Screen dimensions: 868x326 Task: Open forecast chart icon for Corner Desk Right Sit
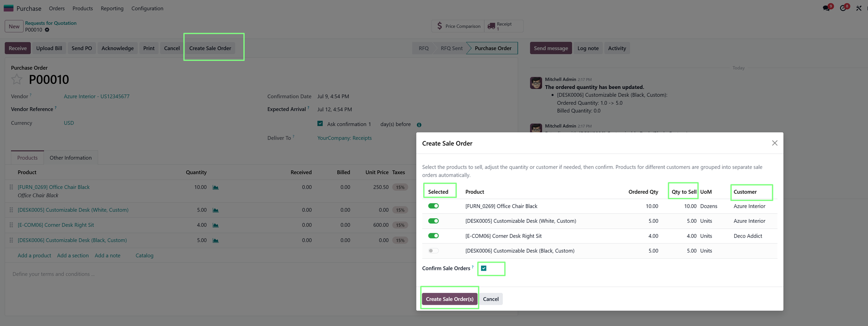[x=216, y=225]
